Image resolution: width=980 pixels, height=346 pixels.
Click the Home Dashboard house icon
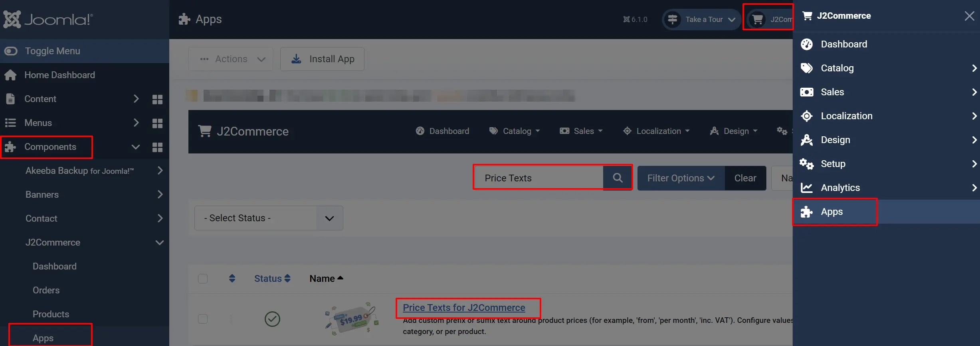tap(10, 75)
